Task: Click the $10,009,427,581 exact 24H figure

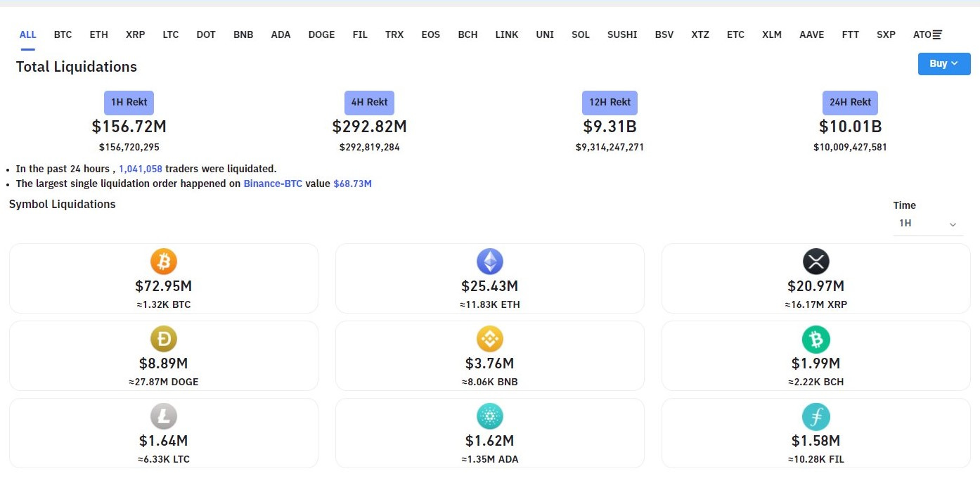Action: 851,147
